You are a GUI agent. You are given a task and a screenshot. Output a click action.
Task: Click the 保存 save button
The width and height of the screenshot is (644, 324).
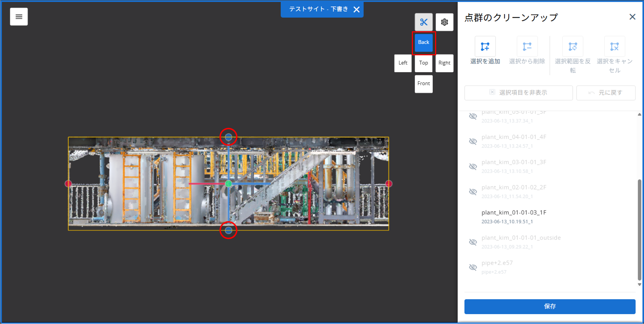[x=550, y=306]
